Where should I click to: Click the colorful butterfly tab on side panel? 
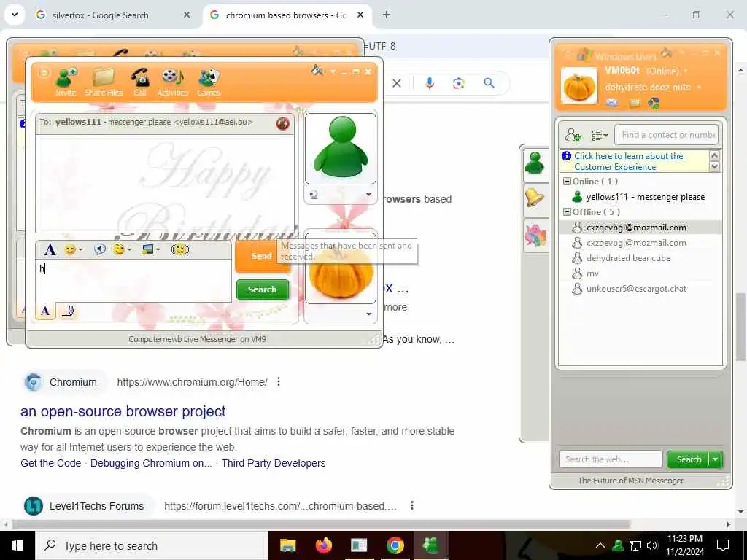pos(535,236)
